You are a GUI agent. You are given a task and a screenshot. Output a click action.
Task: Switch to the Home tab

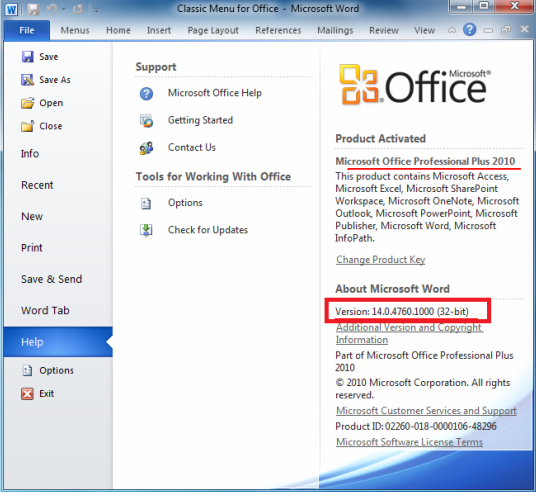(118, 30)
